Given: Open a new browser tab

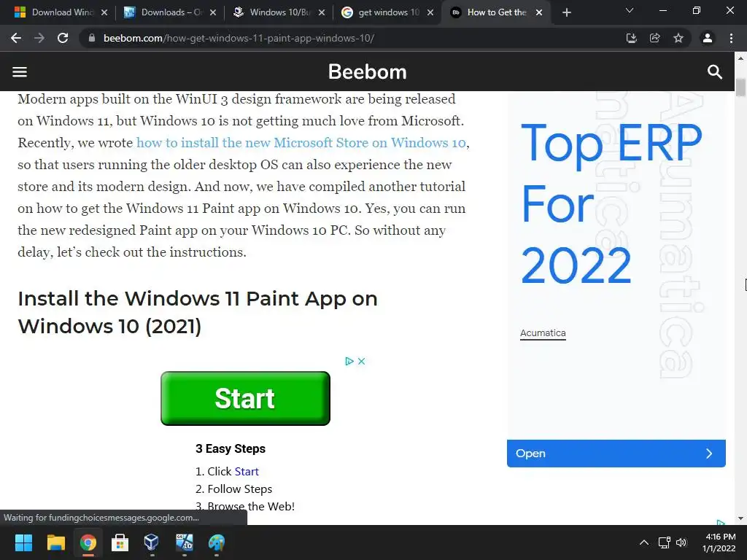Looking at the screenshot, I should [566, 12].
